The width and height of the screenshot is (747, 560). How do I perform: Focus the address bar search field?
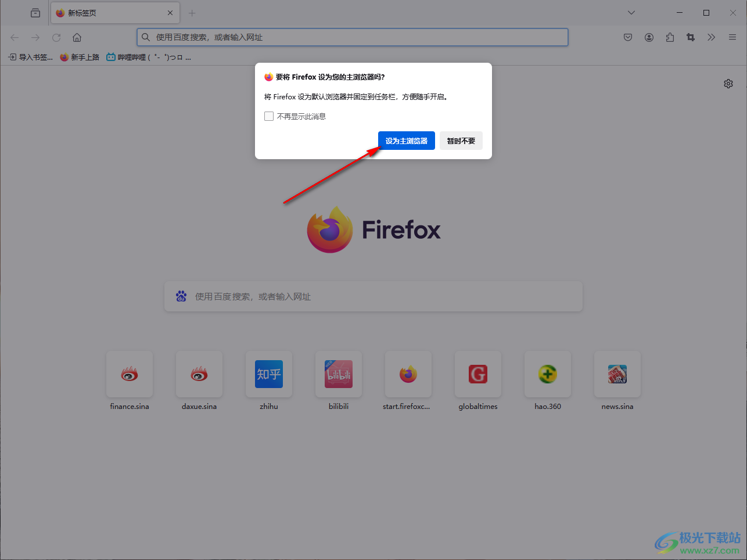pyautogui.click(x=353, y=37)
